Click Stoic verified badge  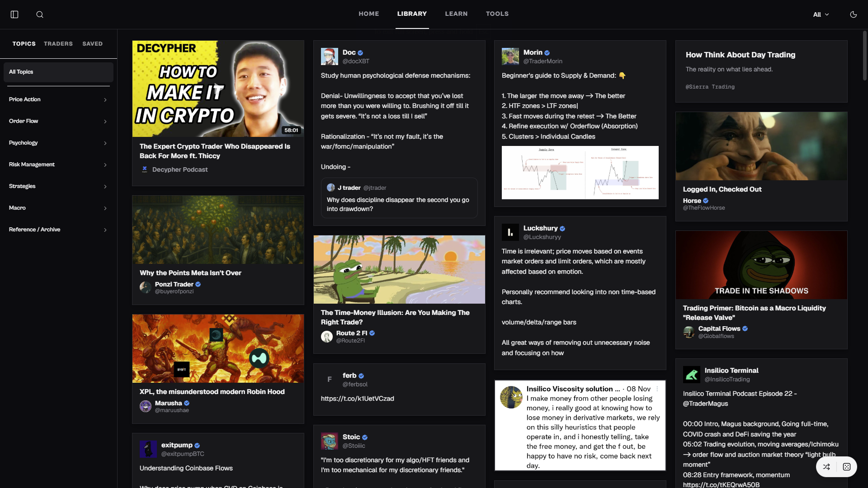point(365,437)
